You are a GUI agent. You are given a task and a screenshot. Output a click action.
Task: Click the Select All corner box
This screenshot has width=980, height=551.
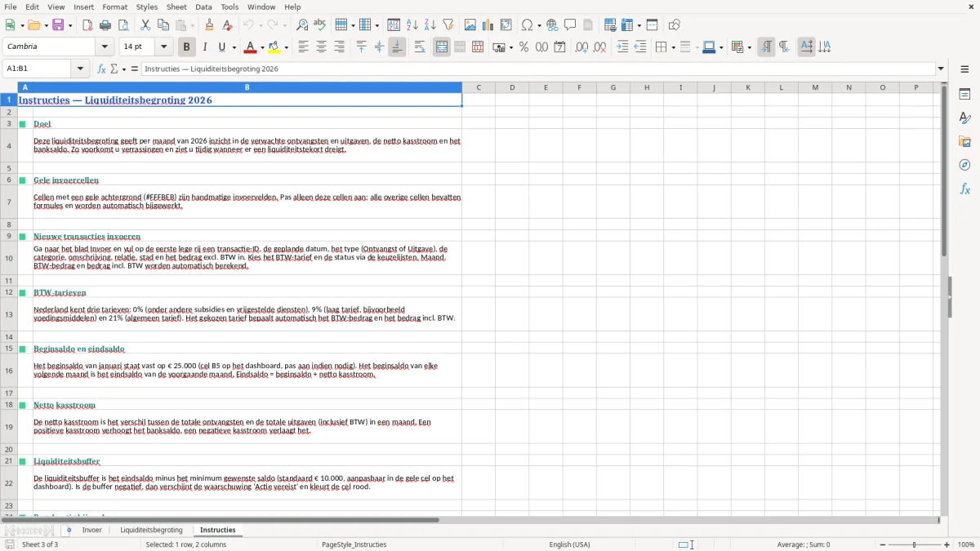9,87
